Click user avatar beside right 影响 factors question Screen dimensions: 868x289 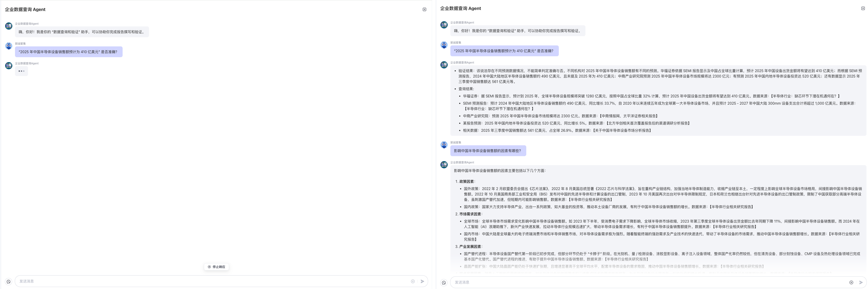[x=444, y=145]
